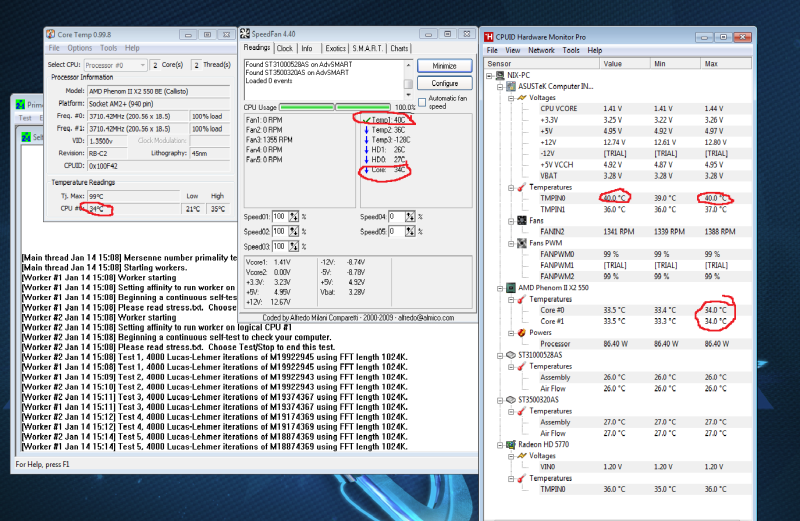Collapse the ASUSTeK Voltages group
The height and width of the screenshot is (521, 800).
click(x=511, y=98)
